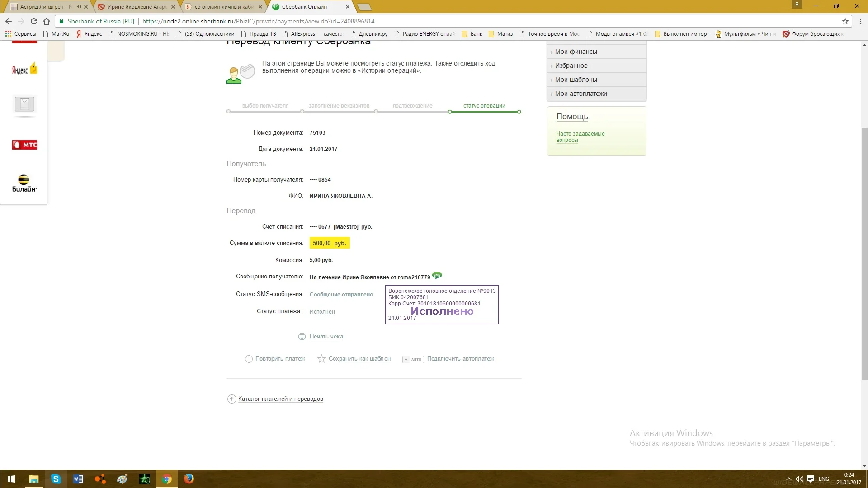Launch Skype from the taskbar
The height and width of the screenshot is (488, 868).
tap(56, 479)
